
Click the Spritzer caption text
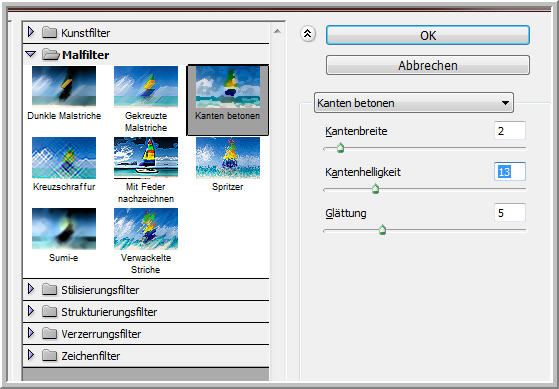point(227,186)
